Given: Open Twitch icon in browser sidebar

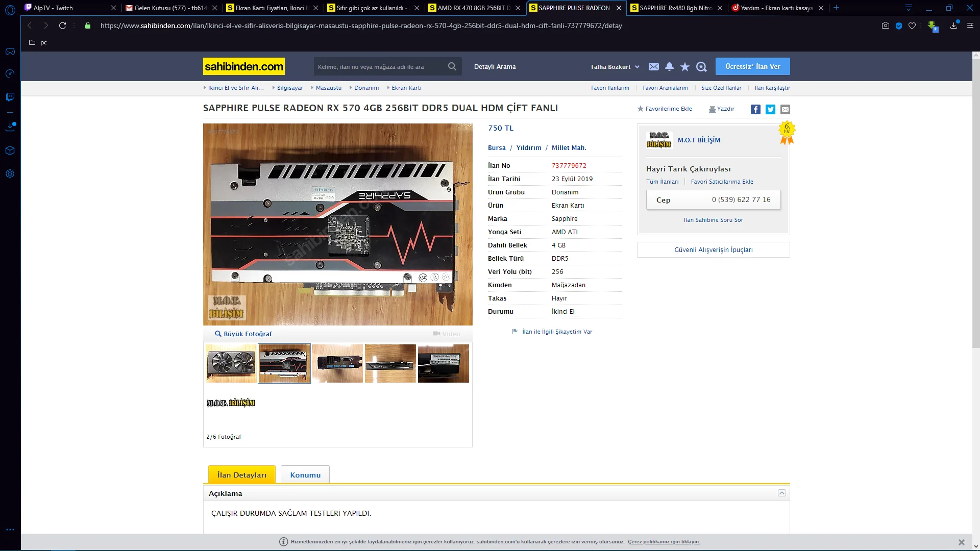Looking at the screenshot, I should 10,97.
